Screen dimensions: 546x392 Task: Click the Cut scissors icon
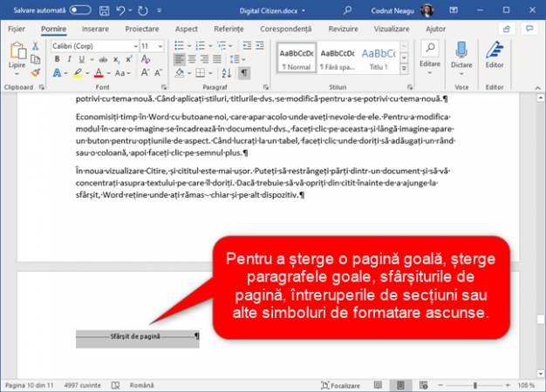tap(35, 46)
